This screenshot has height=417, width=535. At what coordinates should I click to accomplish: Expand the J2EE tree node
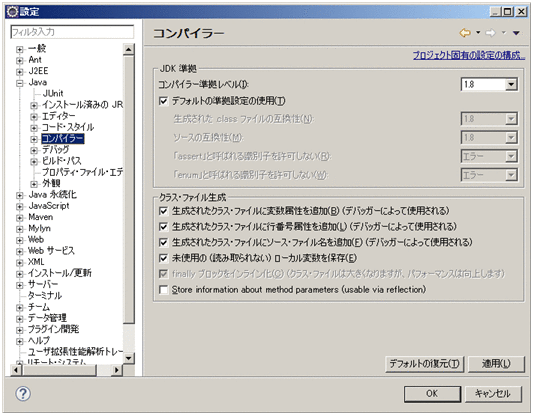pyautogui.click(x=20, y=72)
